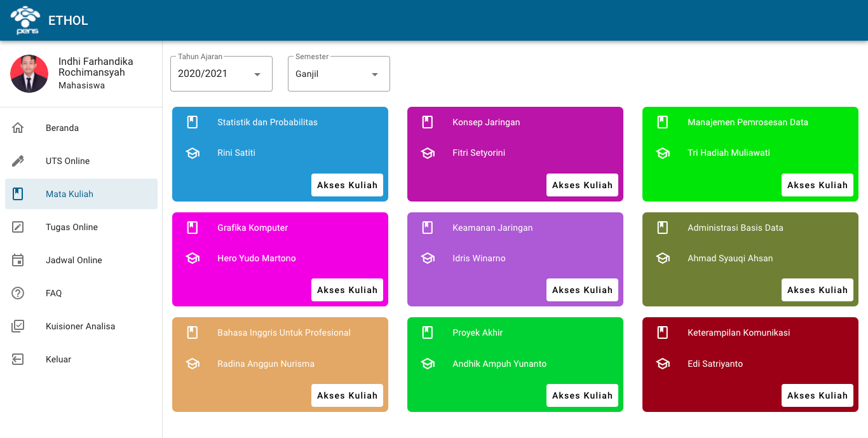Screen dimensions: 868x438
Task: Click the Beranda home icon
Action: [x=18, y=128]
